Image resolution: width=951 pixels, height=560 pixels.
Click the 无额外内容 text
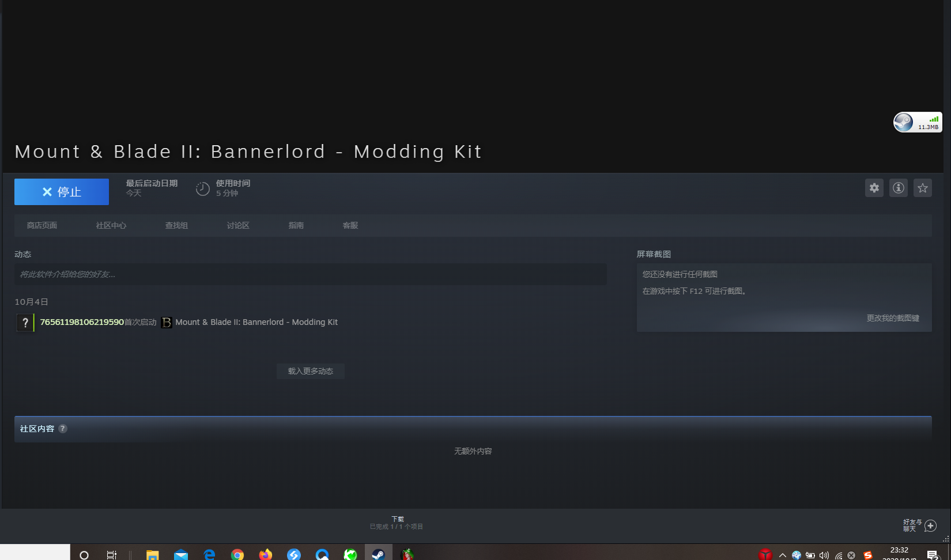(x=473, y=451)
